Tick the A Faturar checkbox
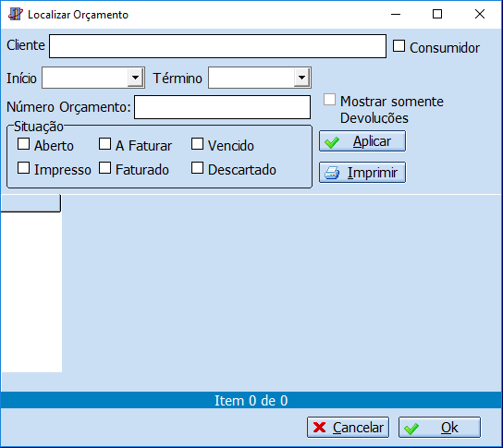 (x=104, y=144)
